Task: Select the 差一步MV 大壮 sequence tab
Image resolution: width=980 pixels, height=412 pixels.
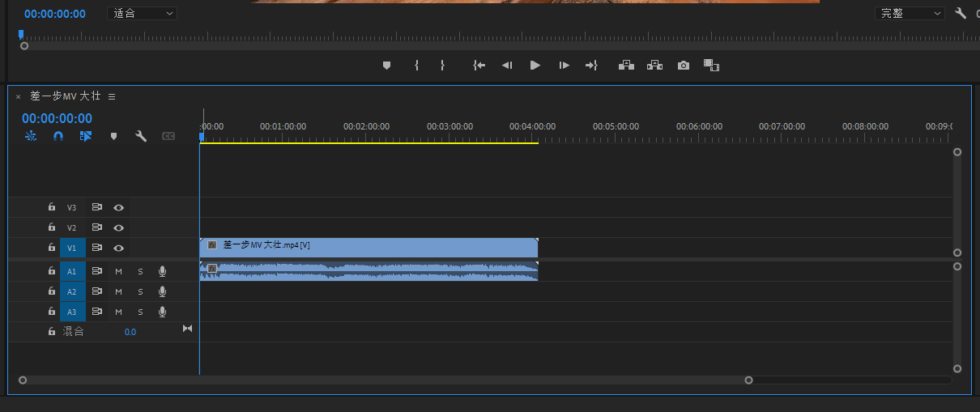Action: 66,96
